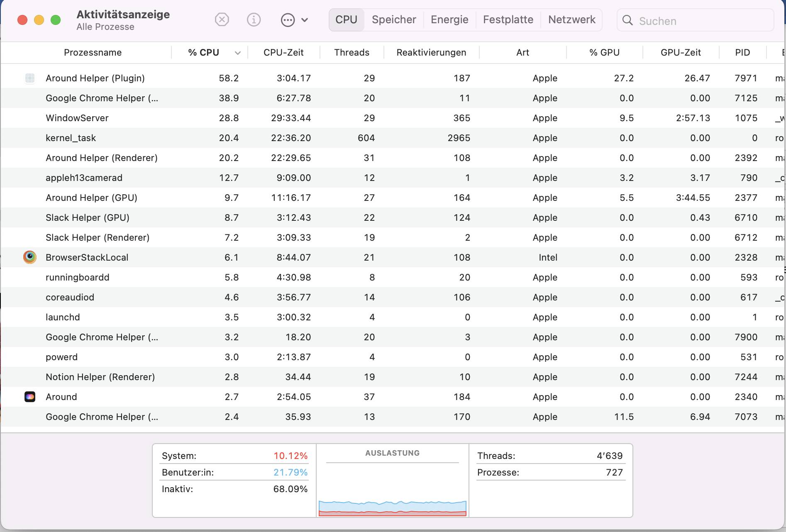Click the Aktivitätsanzeige window title
This screenshot has width=786, height=532.
(123, 14)
